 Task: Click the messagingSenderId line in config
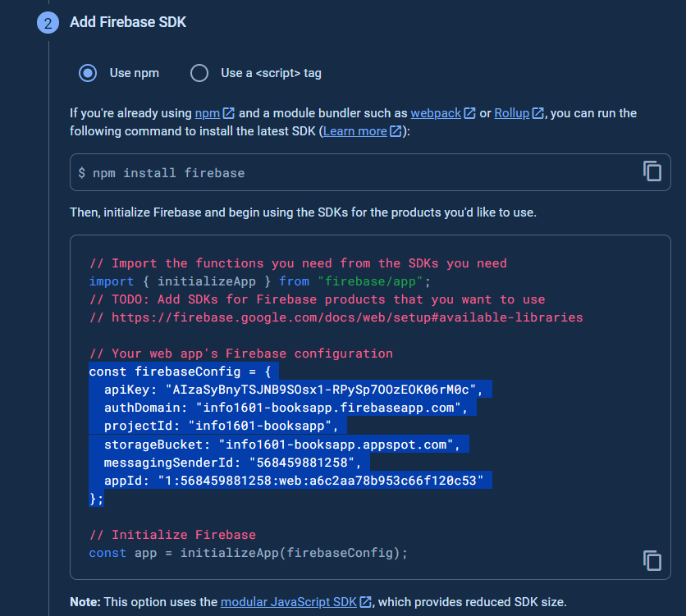click(x=232, y=463)
